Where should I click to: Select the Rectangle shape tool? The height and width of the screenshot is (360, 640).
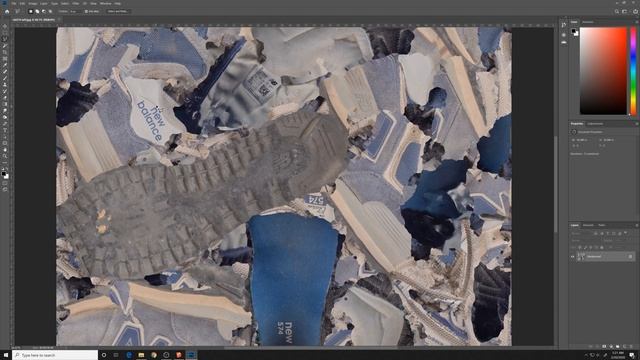5,143
